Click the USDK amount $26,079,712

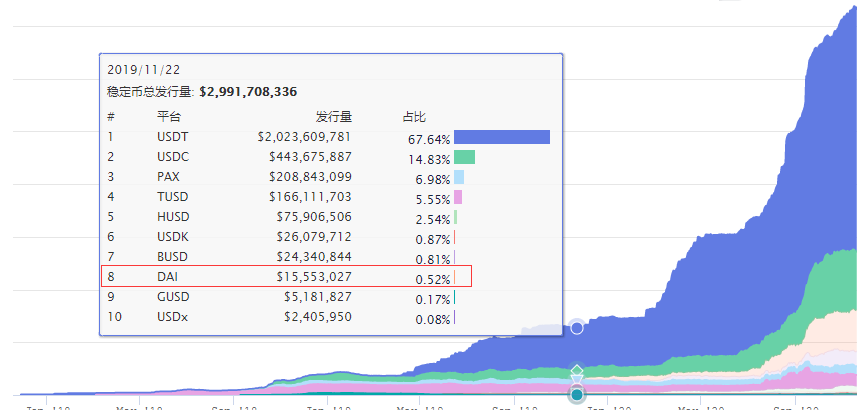314,237
